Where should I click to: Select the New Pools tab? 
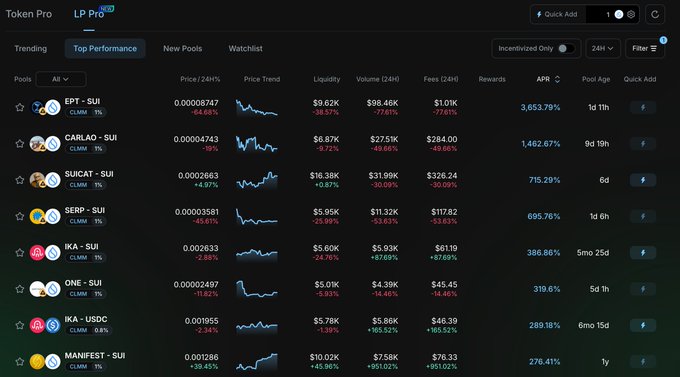pos(183,49)
